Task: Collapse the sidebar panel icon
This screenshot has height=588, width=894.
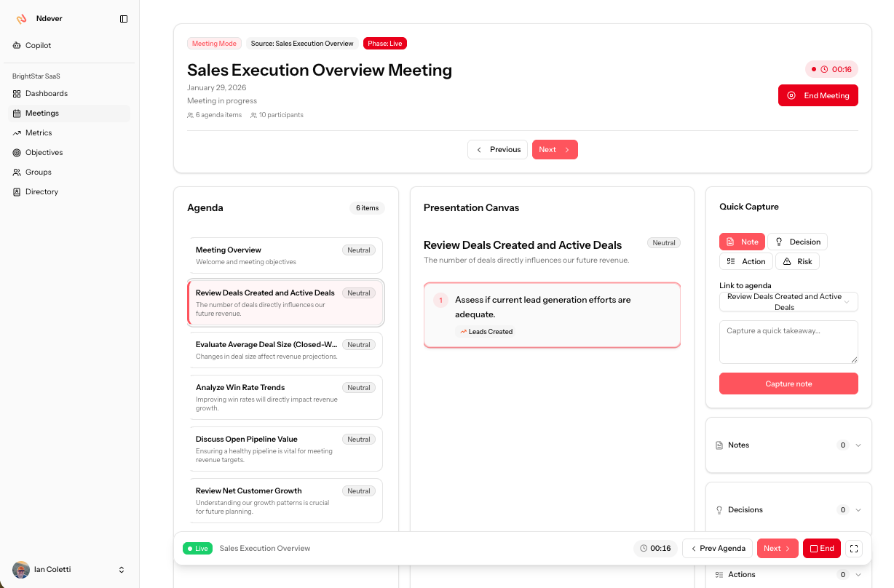Action: coord(124,19)
